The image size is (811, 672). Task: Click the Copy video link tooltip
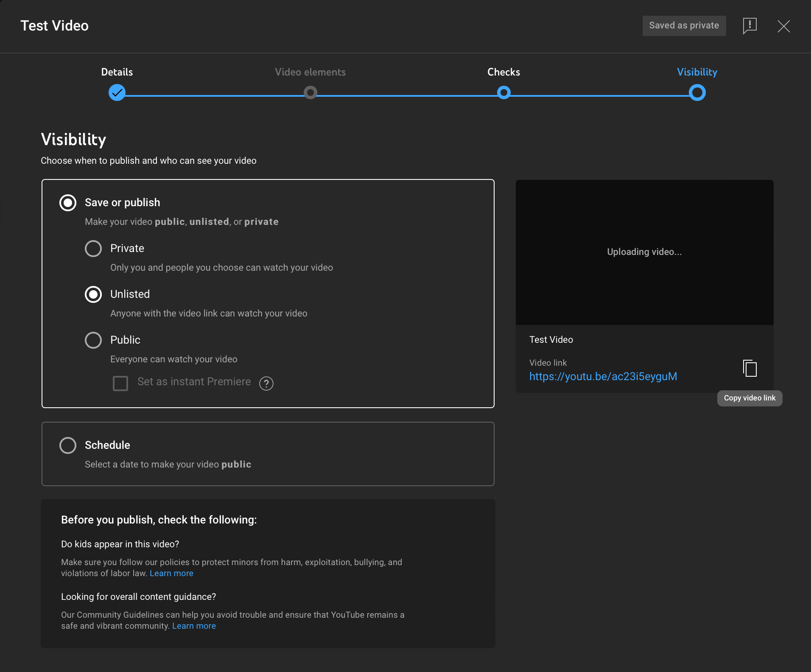(x=749, y=398)
